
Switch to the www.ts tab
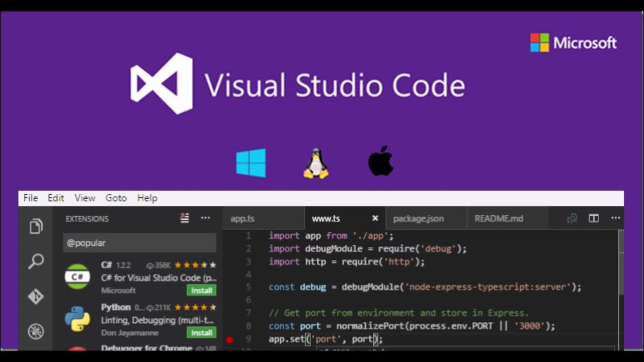[x=345, y=218]
